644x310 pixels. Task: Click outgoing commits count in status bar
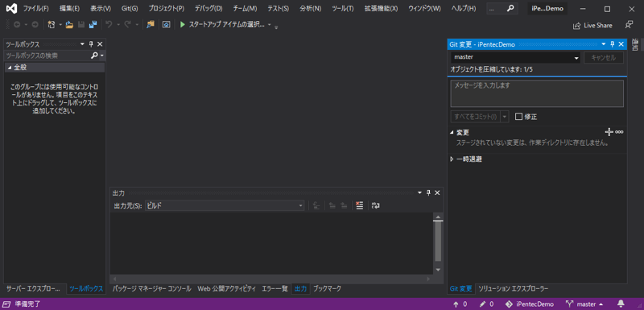(x=460, y=304)
